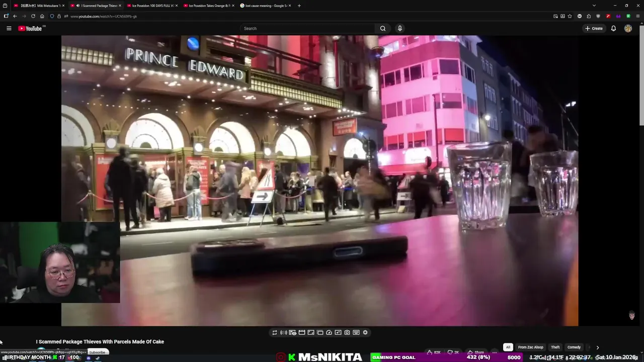
Task: Close the lost cause meaning tab
Action: coord(290,6)
